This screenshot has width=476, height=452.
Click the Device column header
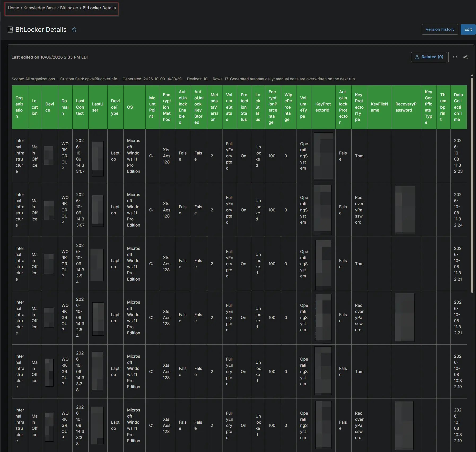[50, 107]
